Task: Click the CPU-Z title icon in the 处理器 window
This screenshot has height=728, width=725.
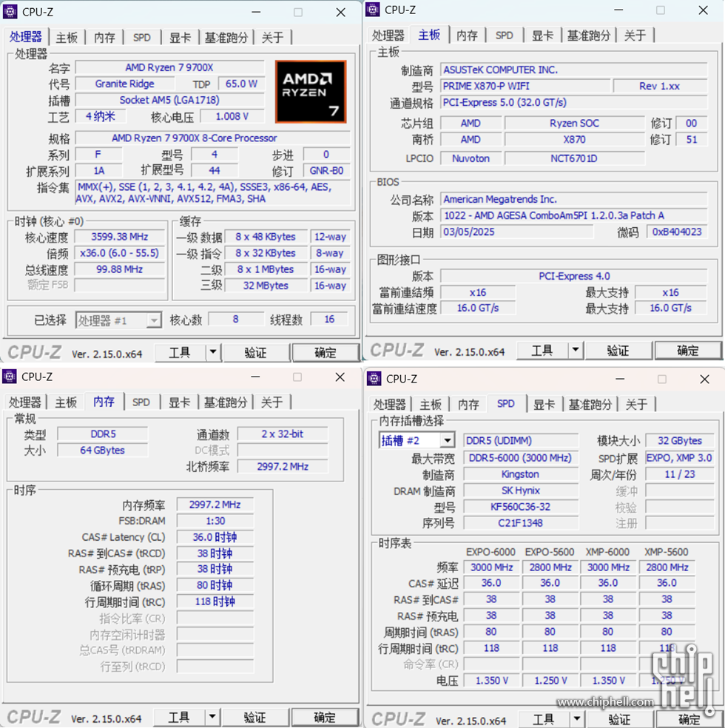Action: (10, 12)
